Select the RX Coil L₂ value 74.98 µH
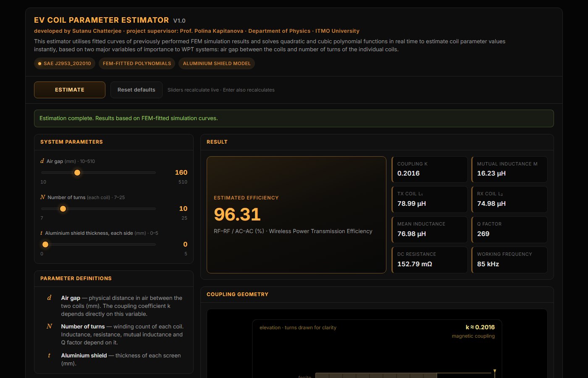Screen dimensions: 588x378 (491, 204)
